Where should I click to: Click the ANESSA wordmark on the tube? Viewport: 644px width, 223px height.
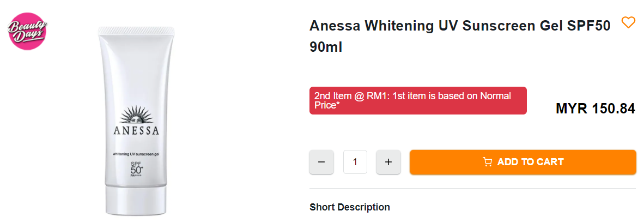click(x=136, y=131)
